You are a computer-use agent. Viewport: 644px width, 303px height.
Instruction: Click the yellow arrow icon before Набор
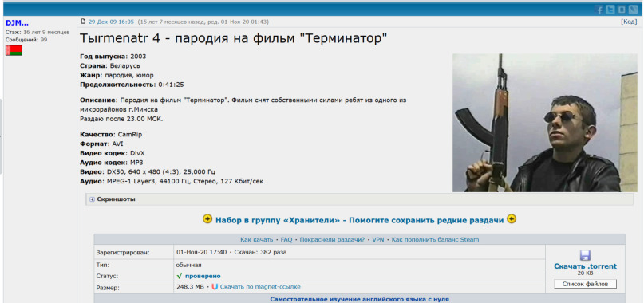207,219
